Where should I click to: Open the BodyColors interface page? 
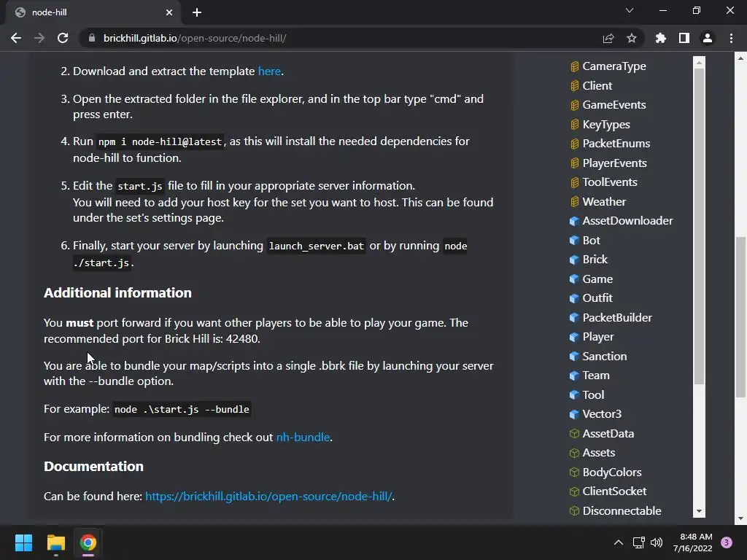(x=612, y=472)
